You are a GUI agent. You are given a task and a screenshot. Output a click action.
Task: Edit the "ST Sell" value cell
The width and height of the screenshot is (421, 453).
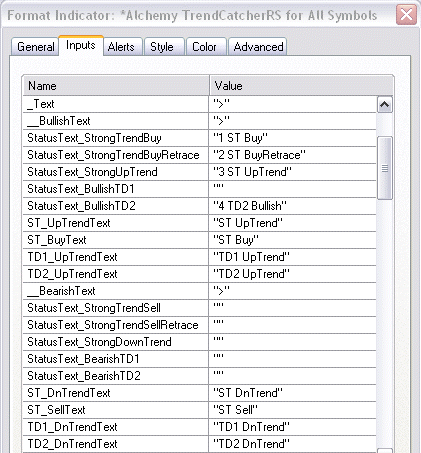[x=293, y=410]
